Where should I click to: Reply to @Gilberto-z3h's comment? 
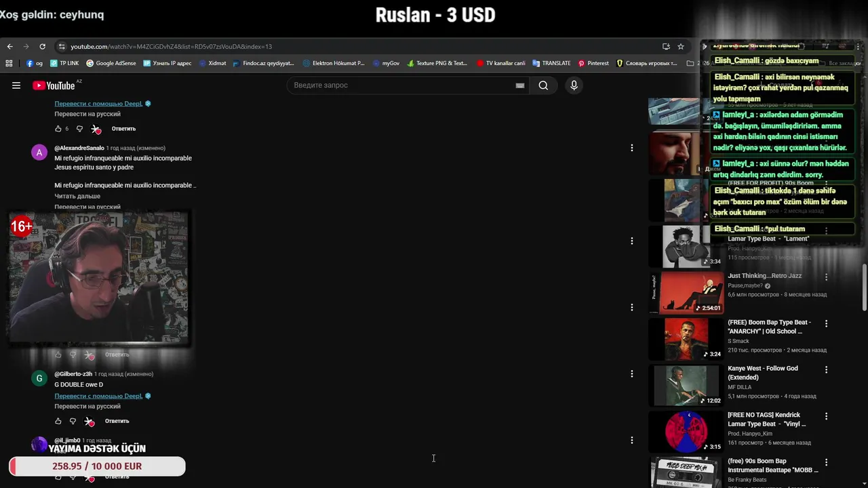(117, 421)
